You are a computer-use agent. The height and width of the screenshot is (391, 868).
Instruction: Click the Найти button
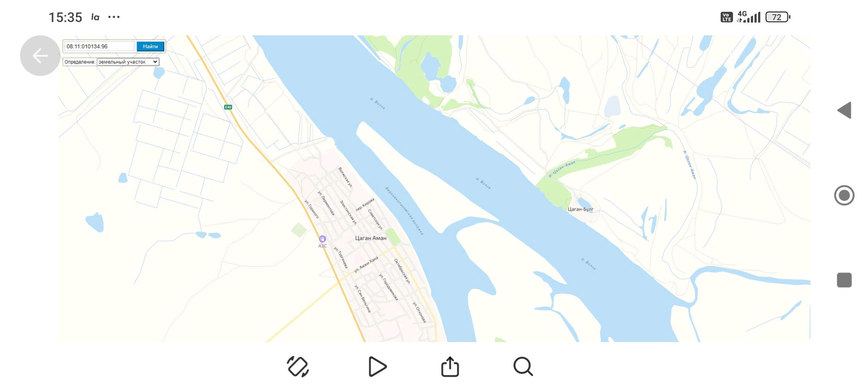(150, 47)
